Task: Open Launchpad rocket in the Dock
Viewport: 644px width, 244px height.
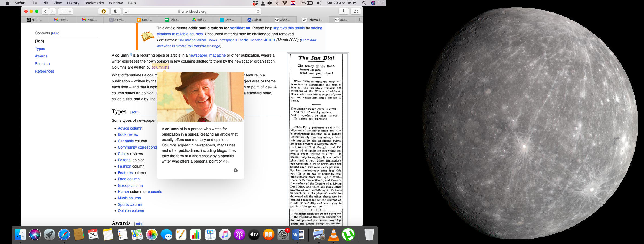Action: (x=50, y=235)
